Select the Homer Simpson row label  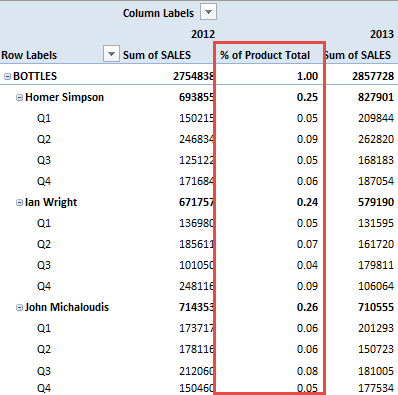(64, 97)
